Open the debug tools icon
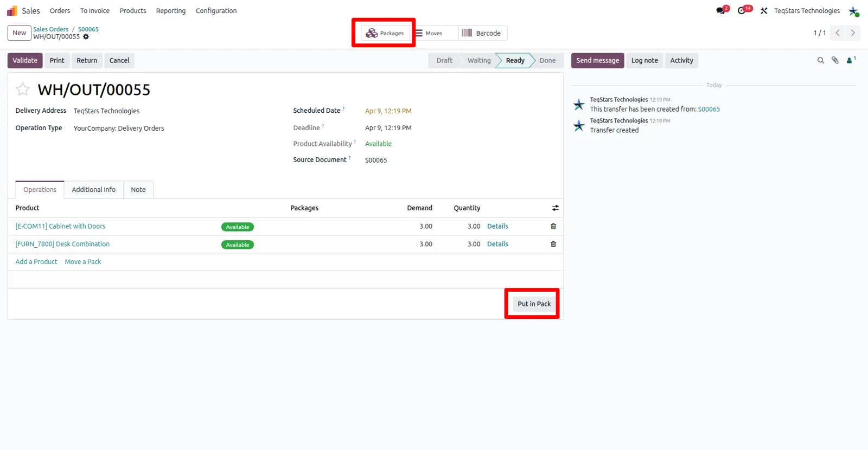This screenshot has height=450, width=868. [764, 11]
